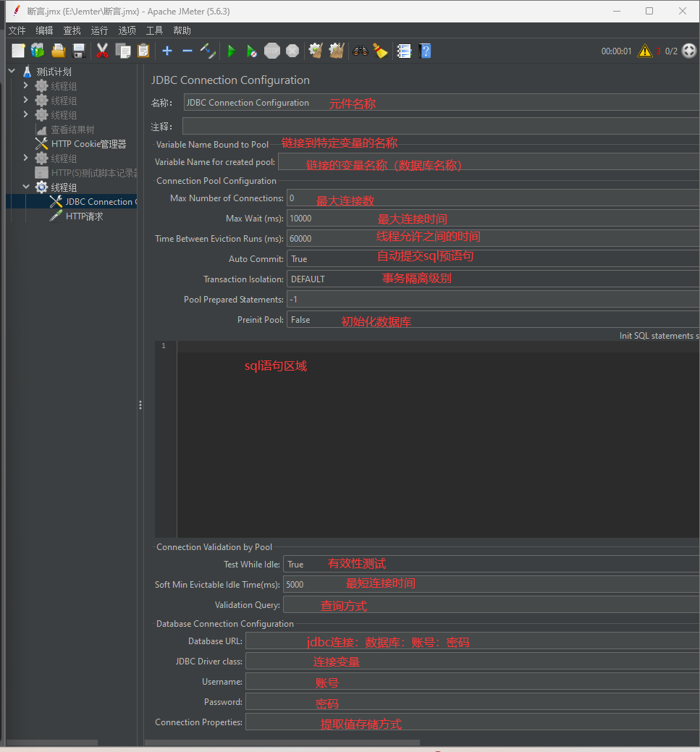
Task: Reset the search with brush icon
Action: click(x=381, y=51)
